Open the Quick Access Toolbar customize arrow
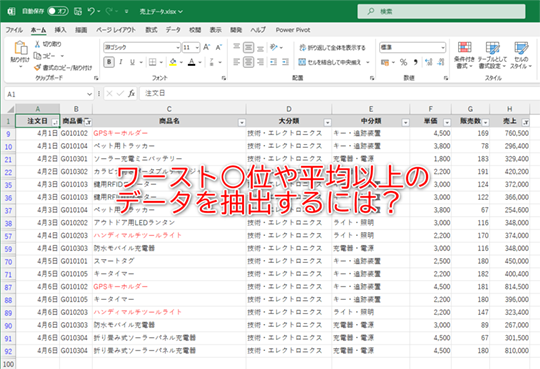The image size is (540, 369). click(126, 12)
